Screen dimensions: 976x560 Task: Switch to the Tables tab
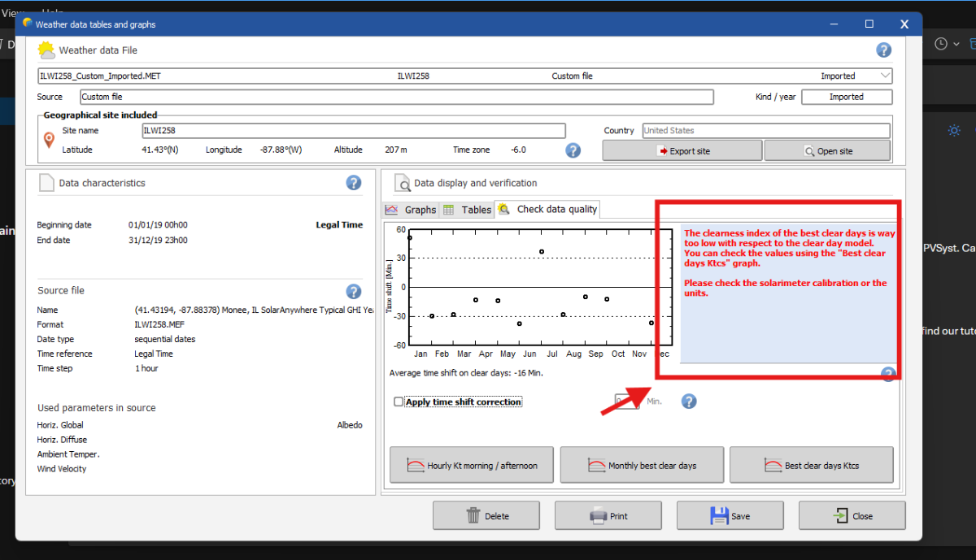(x=468, y=210)
